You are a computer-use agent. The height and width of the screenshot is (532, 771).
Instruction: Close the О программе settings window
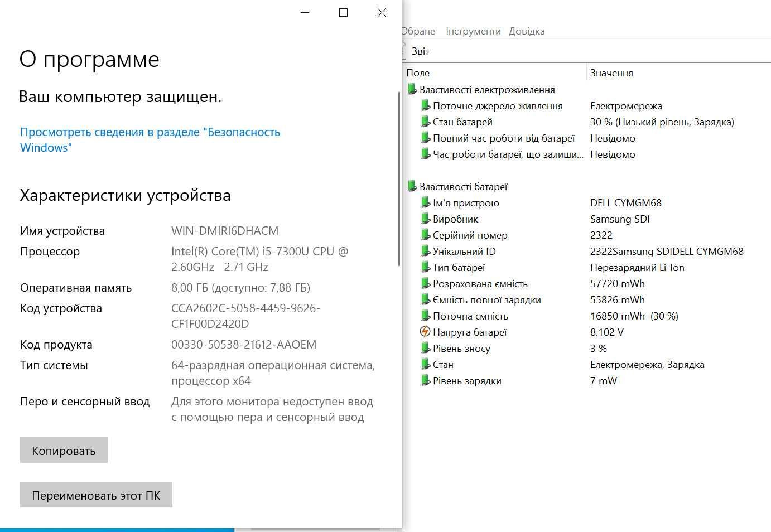382,12
